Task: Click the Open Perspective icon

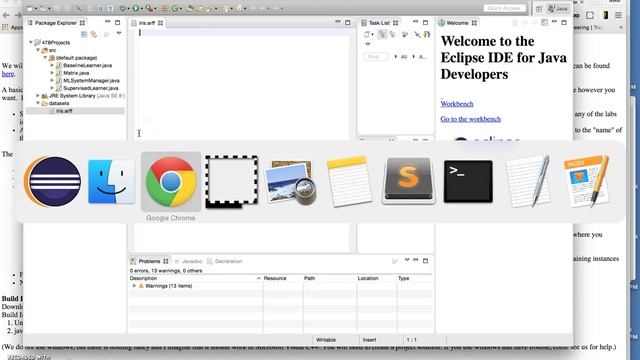Action: (x=539, y=8)
